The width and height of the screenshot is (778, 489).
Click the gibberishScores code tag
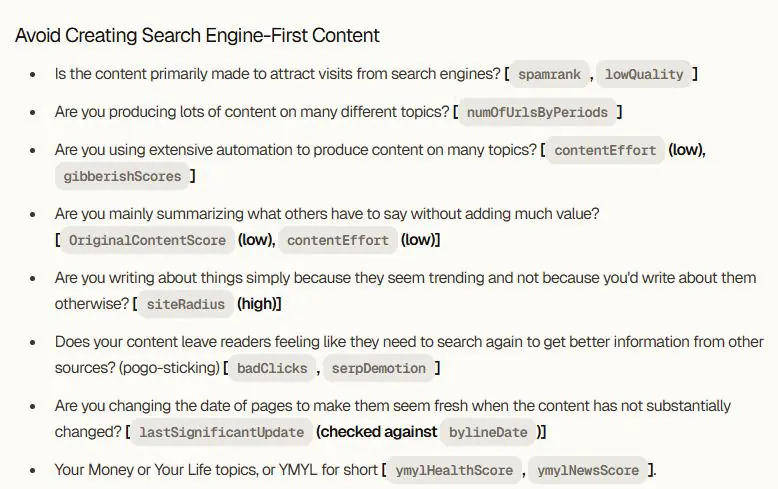pyautogui.click(x=121, y=176)
